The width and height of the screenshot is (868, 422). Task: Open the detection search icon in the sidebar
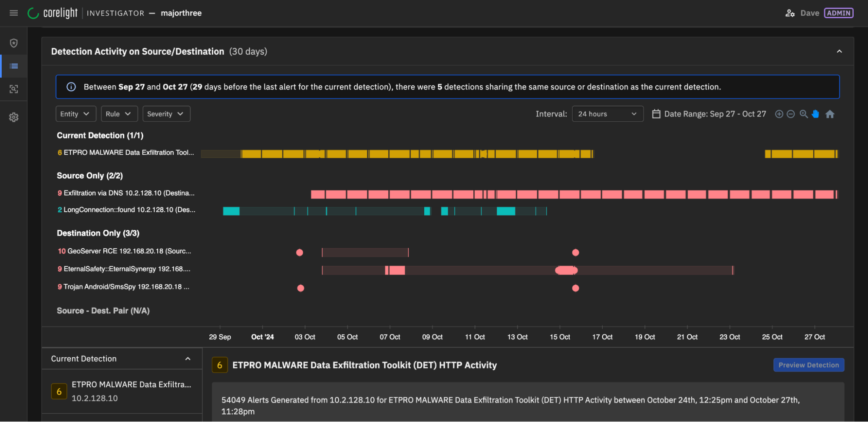pos(13,89)
